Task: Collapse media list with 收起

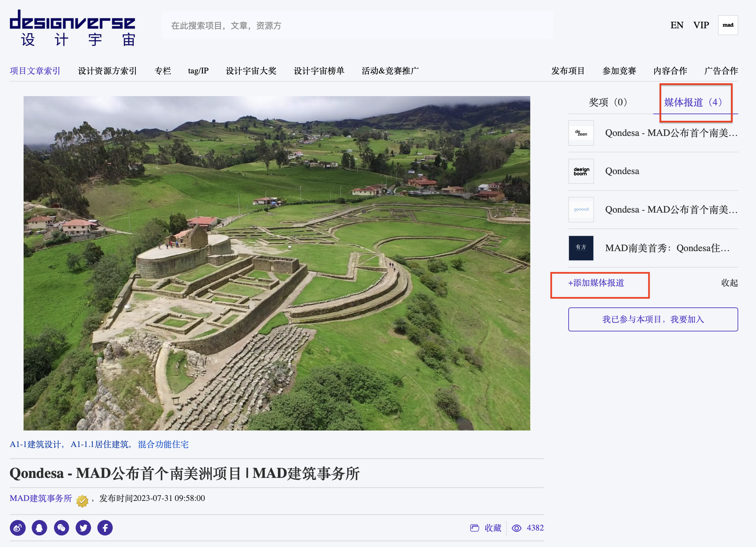Action: tap(729, 283)
